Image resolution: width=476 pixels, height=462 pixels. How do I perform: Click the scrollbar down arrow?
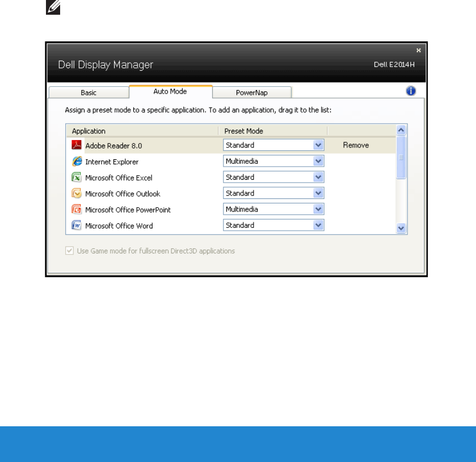tap(401, 228)
